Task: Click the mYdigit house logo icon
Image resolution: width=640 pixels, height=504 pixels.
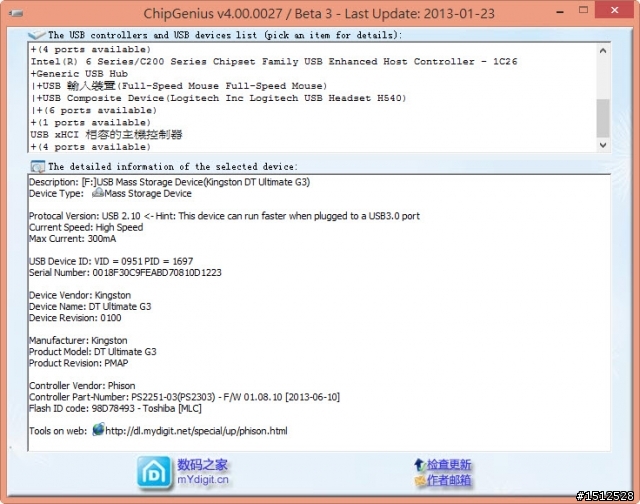Action: click(154, 473)
